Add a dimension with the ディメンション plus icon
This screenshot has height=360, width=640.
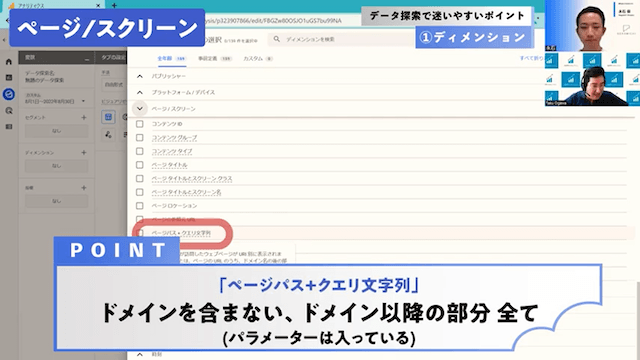pos(84,153)
